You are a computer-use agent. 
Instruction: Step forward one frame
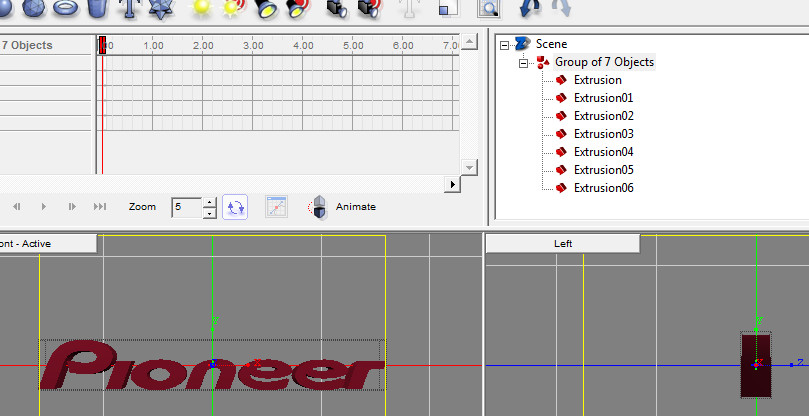[x=72, y=207]
